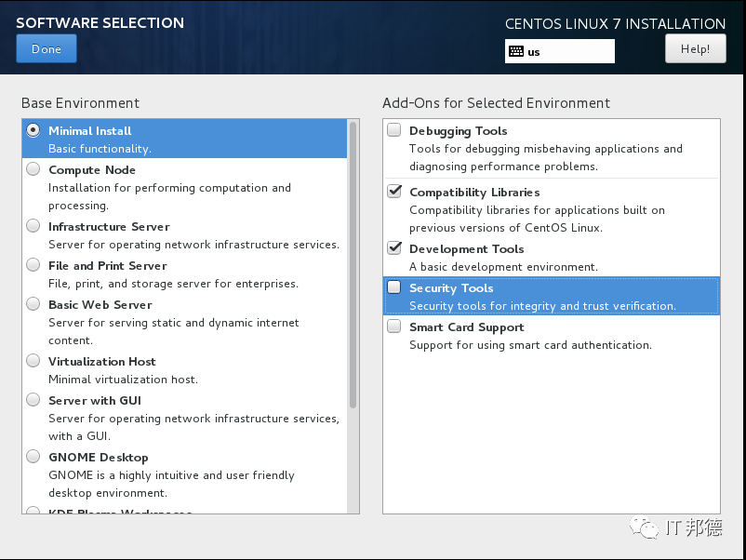
Task: Select the Compute Node radio button
Action: (x=33, y=169)
